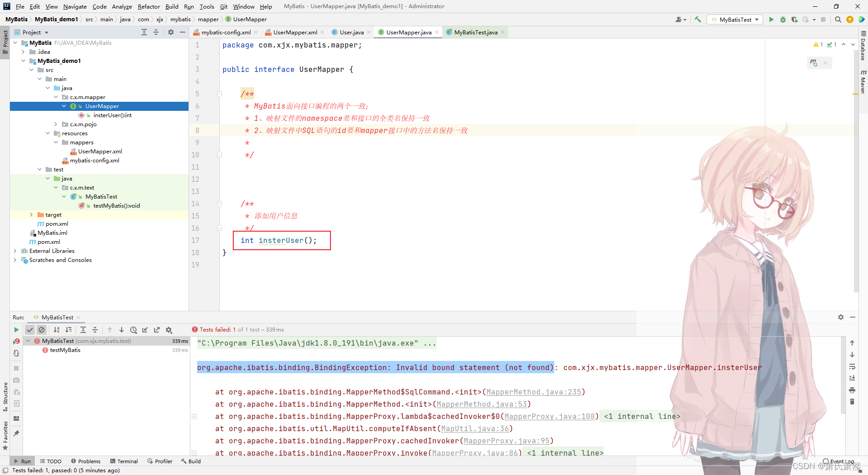Switch to UserMapper.xml editor tab
The width and height of the screenshot is (868, 475).
294,32
